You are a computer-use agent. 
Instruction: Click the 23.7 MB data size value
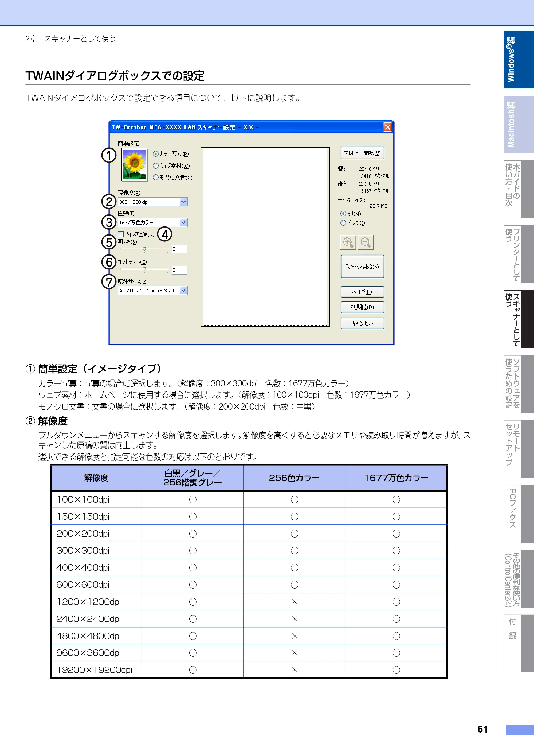378,206
